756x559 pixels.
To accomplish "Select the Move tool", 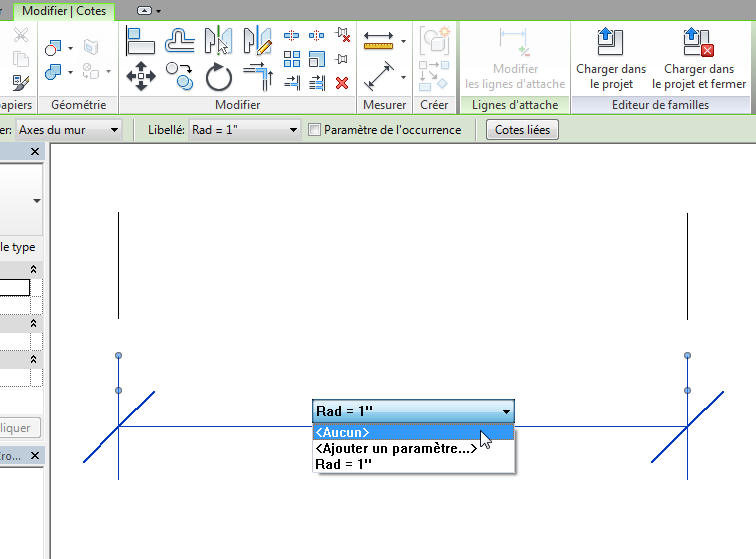I will tap(141, 76).
